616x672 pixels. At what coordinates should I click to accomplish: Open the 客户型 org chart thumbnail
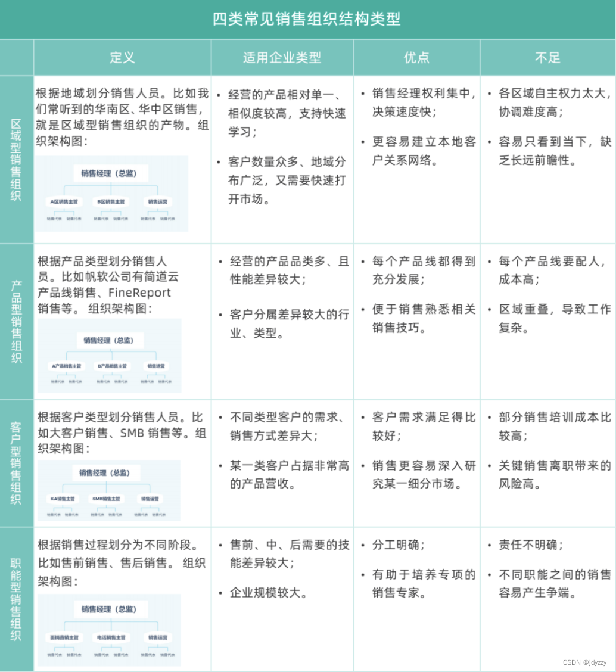(x=109, y=490)
